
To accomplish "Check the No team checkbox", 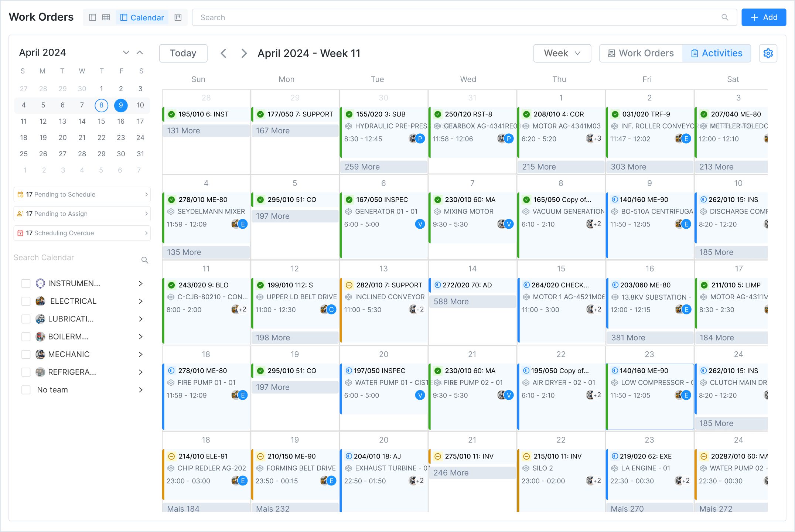I will pyautogui.click(x=26, y=390).
